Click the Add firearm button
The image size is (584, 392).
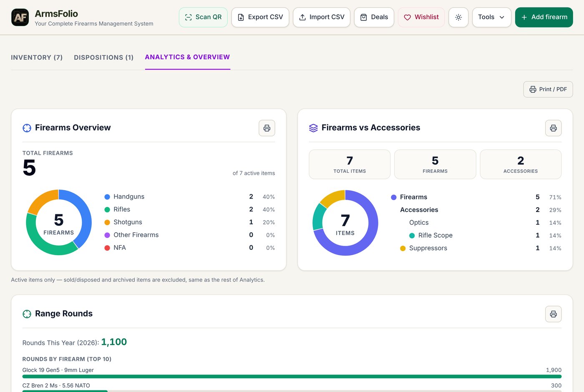[544, 17]
